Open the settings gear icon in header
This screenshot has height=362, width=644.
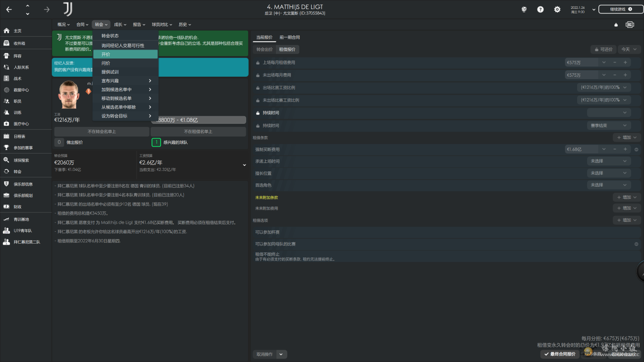coord(557,9)
